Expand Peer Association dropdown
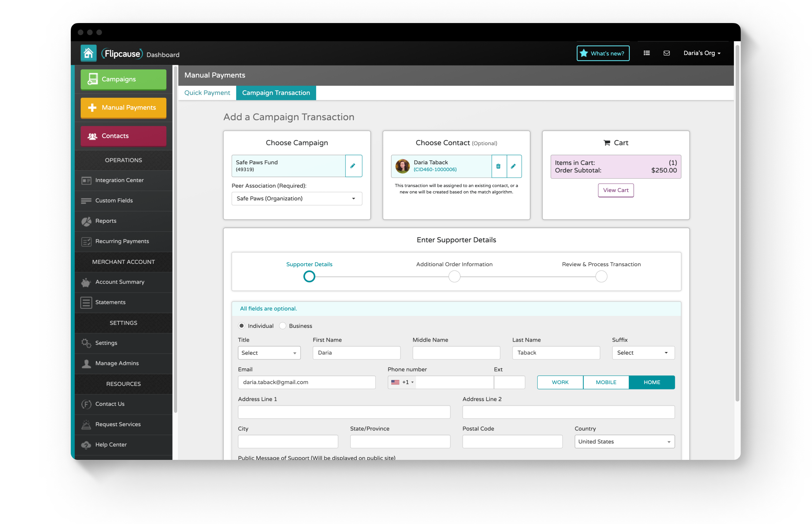 (x=296, y=198)
